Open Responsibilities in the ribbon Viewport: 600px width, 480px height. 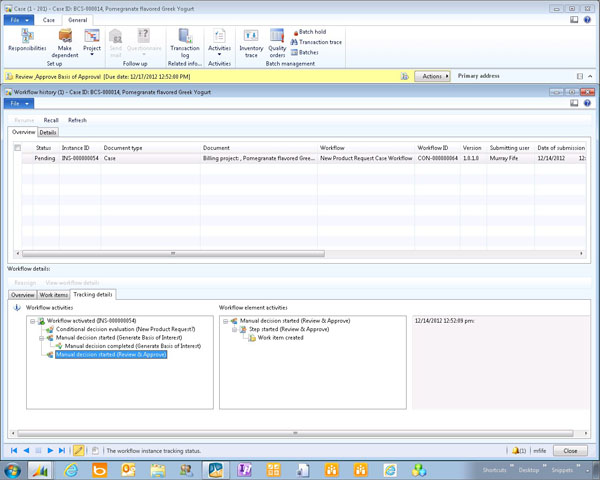(x=27, y=40)
